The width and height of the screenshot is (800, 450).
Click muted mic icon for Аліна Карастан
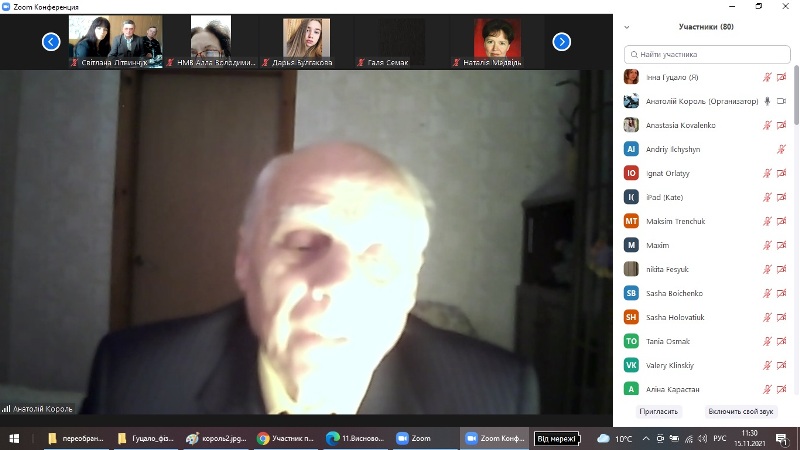pyautogui.click(x=767, y=389)
